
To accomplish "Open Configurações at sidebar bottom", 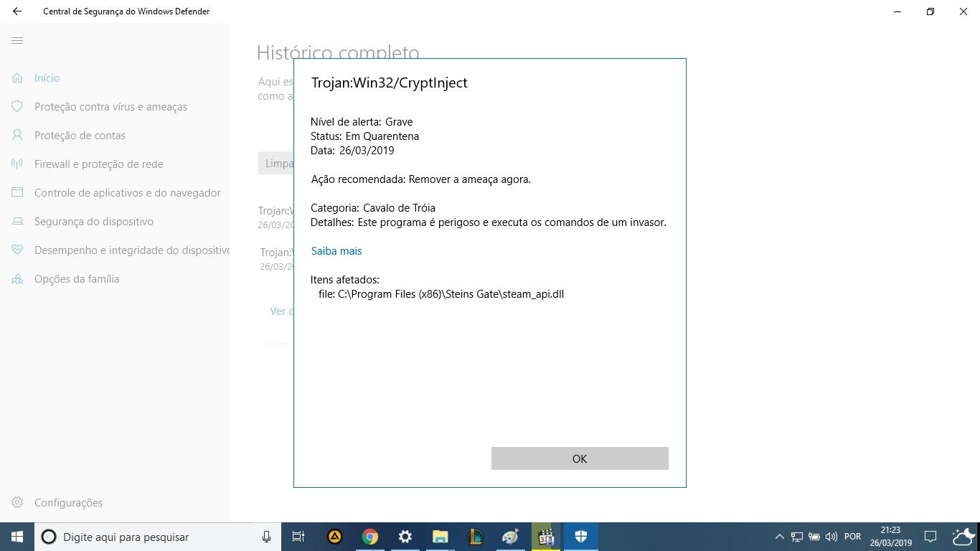I will [x=68, y=502].
